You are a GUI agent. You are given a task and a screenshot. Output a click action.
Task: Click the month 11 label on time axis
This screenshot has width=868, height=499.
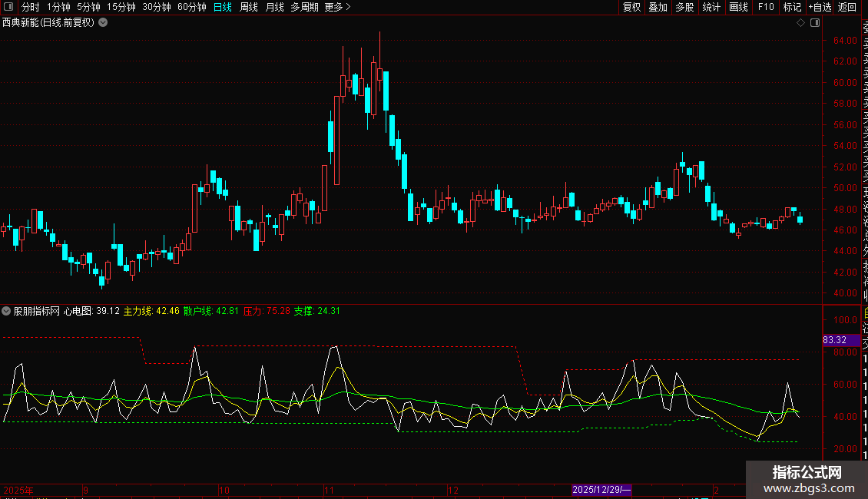[330, 490]
